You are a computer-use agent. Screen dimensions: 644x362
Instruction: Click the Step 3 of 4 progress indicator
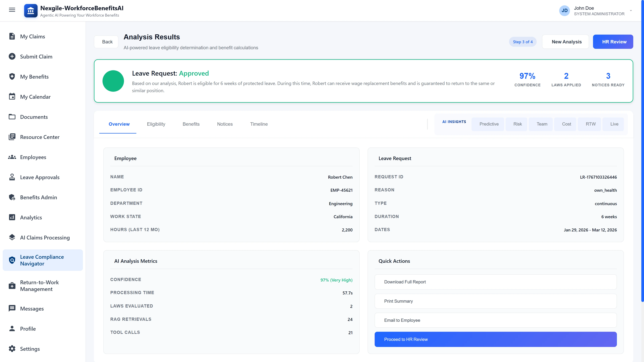pyautogui.click(x=523, y=41)
